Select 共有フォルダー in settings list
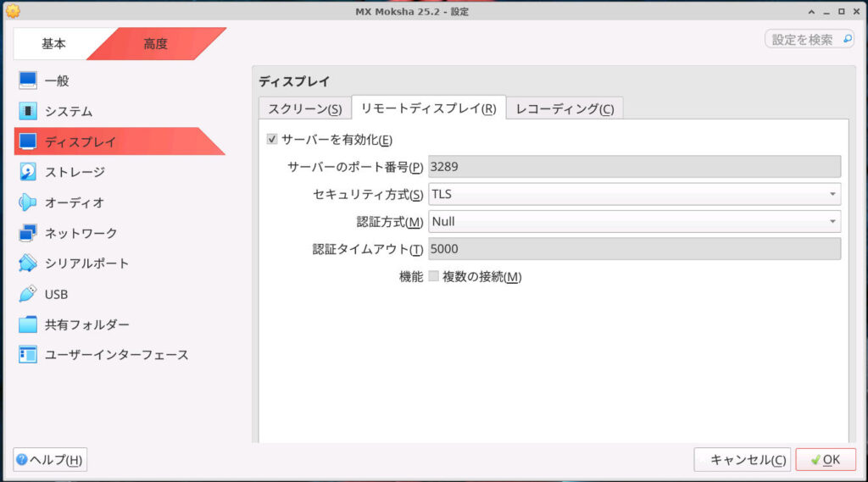Image resolution: width=868 pixels, height=482 pixels. (119, 324)
